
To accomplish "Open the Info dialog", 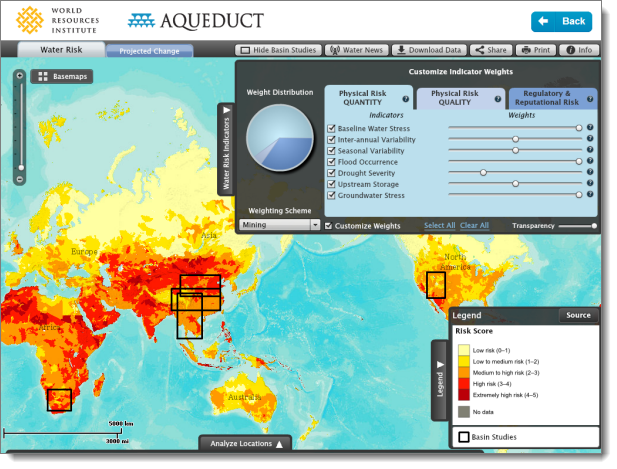I will (x=579, y=50).
